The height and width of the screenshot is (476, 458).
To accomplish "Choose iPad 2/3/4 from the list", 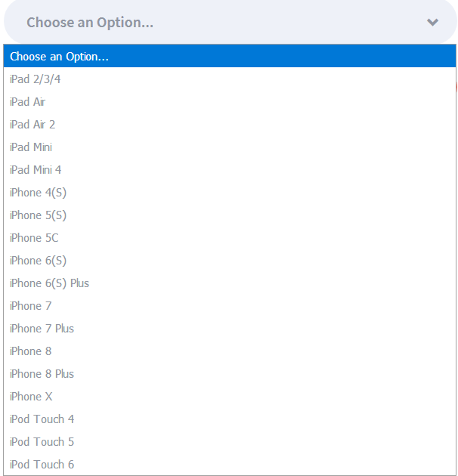I will click(36, 79).
